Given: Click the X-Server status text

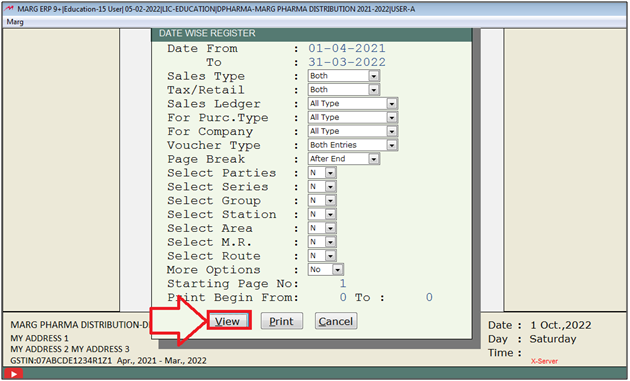Looking at the screenshot, I should tap(544, 361).
